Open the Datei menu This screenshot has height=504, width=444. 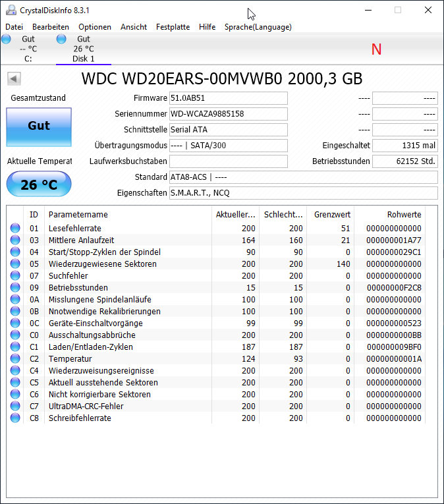click(14, 27)
